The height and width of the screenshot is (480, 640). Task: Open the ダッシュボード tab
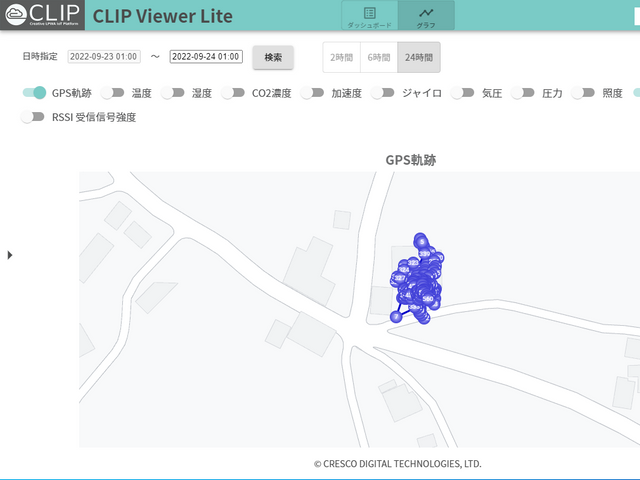coord(370,16)
